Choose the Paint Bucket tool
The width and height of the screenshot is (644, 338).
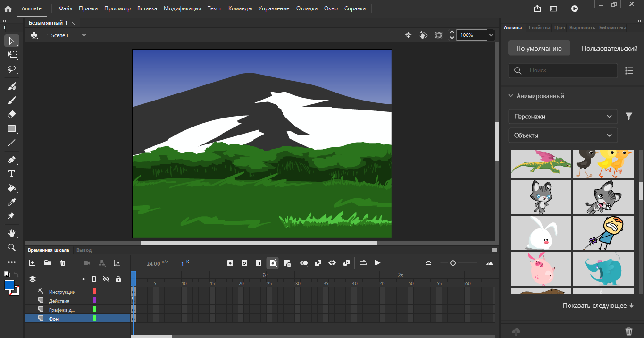click(12, 188)
